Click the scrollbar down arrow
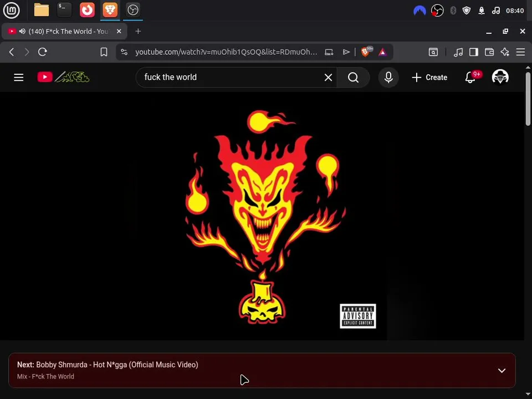The width and height of the screenshot is (532, 399). (528, 394)
